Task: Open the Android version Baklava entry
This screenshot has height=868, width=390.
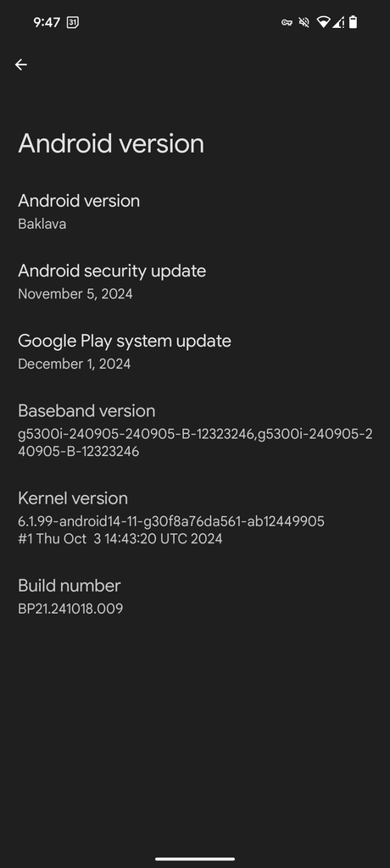Action: 195,211
